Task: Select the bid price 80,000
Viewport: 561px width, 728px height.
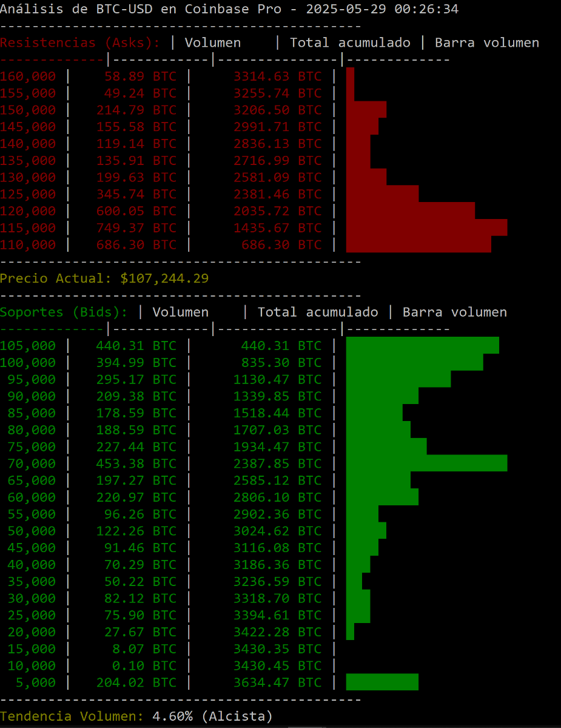Action: (x=32, y=430)
